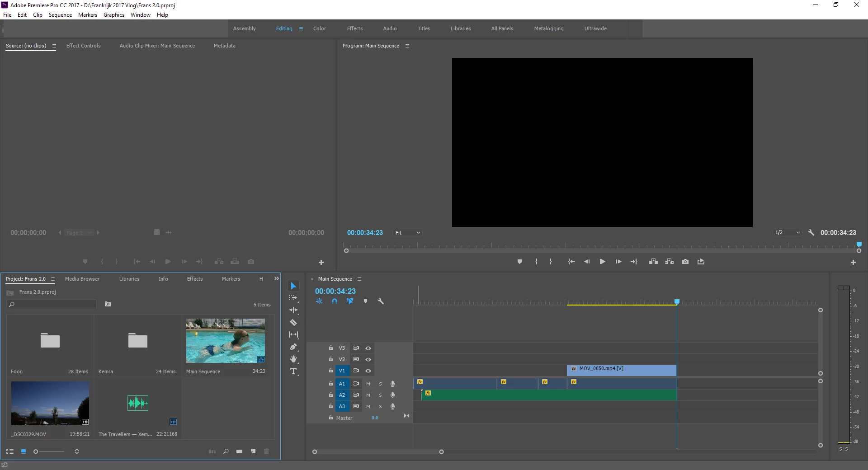
Task: Open Program: Main Sequence panel menu
Action: point(407,46)
